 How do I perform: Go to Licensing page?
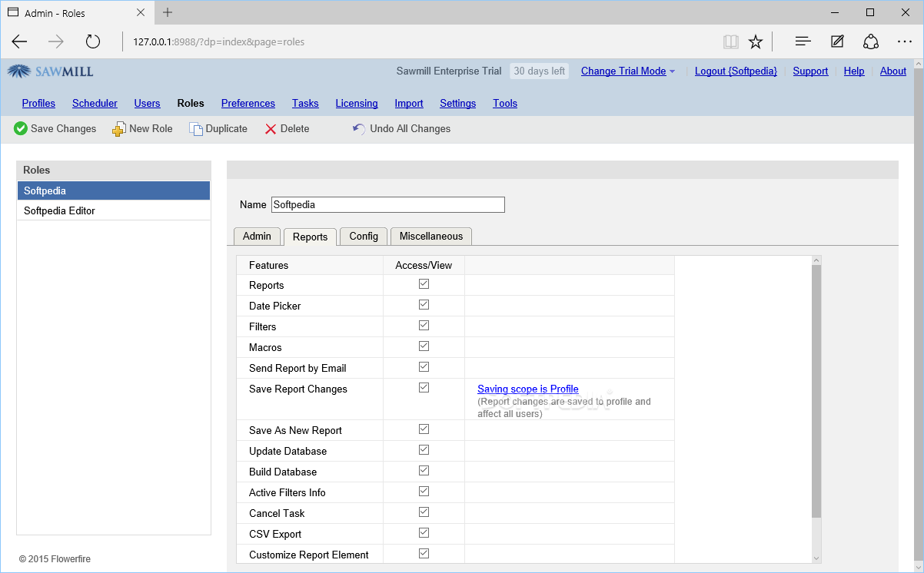357,104
